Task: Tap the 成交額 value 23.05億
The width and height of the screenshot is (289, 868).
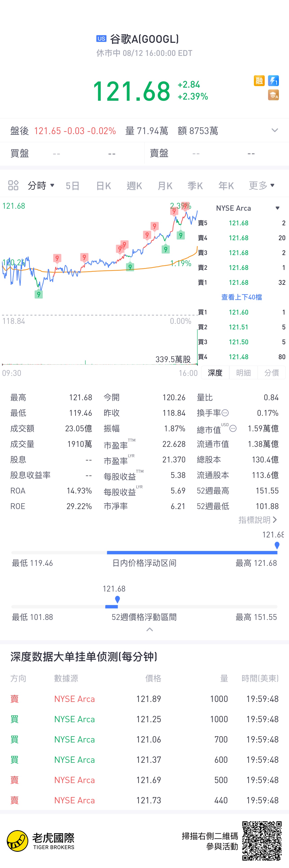Action: click(x=79, y=429)
